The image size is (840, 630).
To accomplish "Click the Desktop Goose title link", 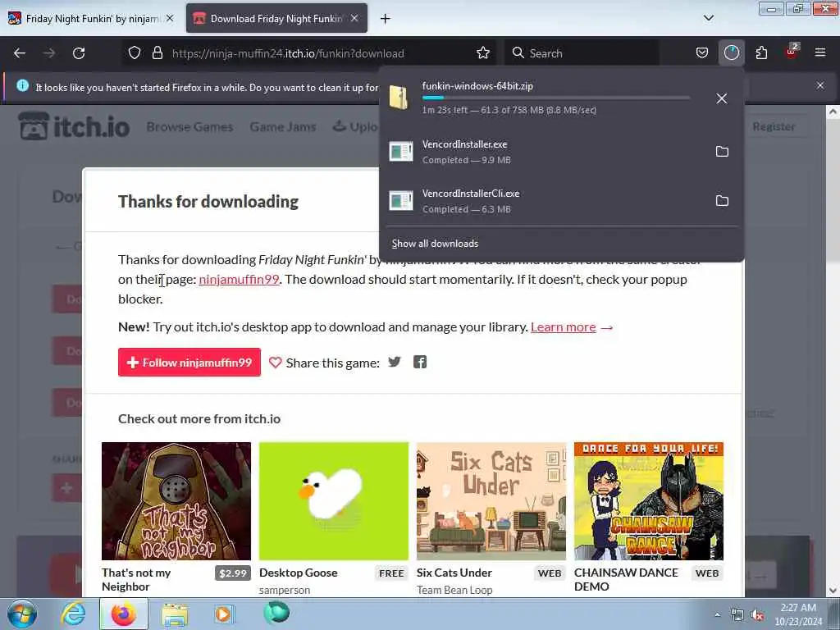I will pyautogui.click(x=299, y=573).
